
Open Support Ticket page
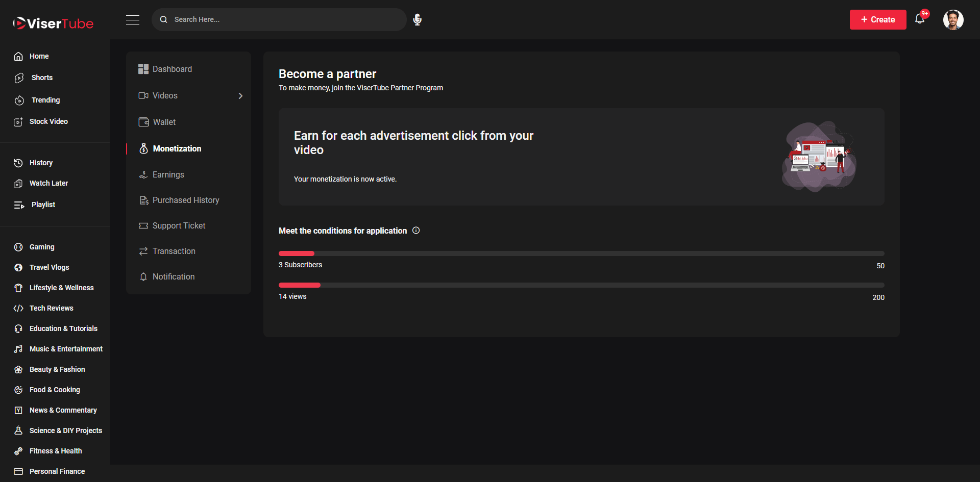point(179,225)
